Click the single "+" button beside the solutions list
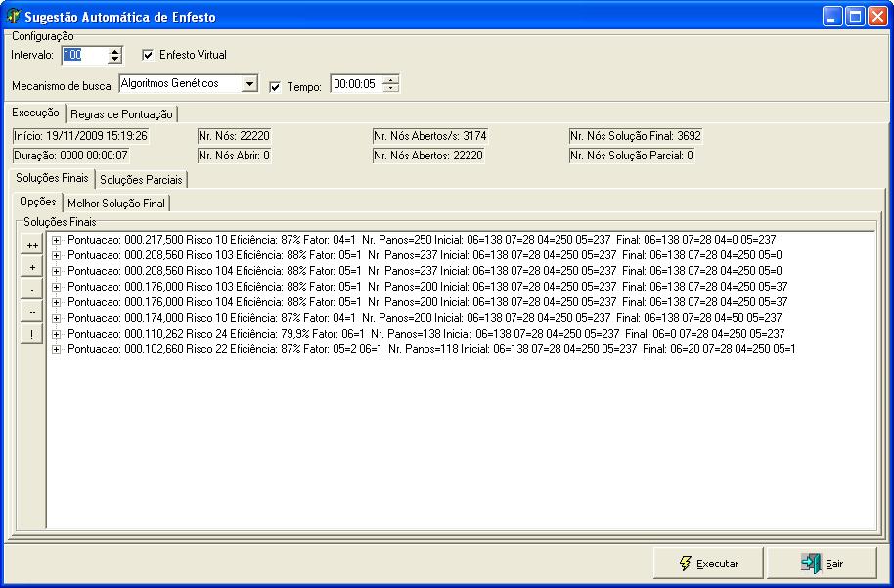 click(x=32, y=267)
